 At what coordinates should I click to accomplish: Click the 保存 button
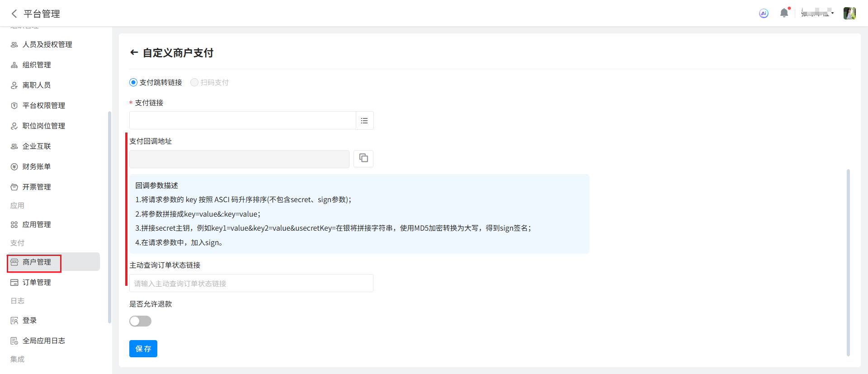[x=143, y=349]
